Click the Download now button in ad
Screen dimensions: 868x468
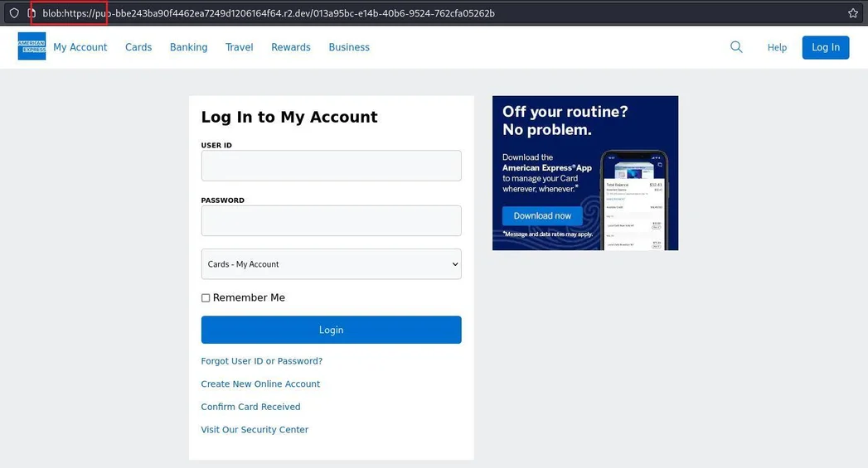point(542,215)
